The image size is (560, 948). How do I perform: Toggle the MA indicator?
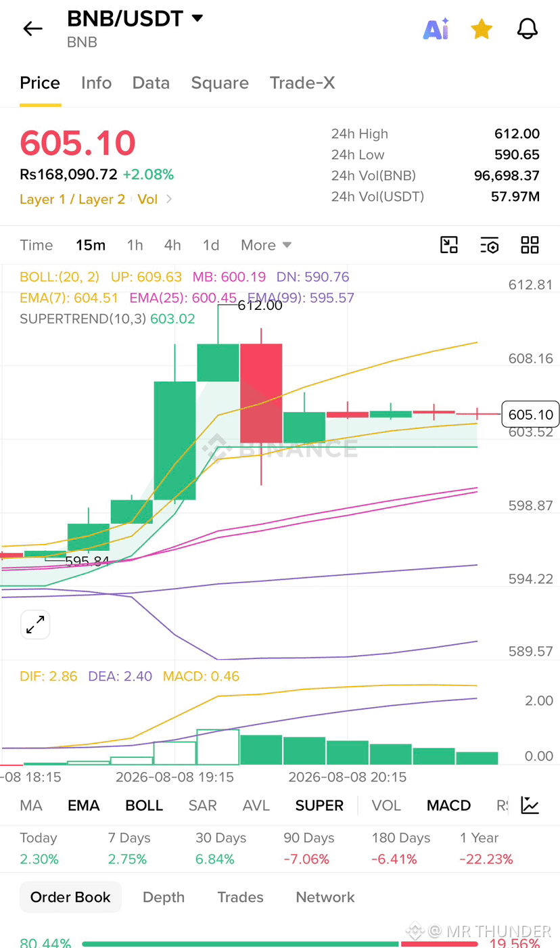(x=31, y=805)
